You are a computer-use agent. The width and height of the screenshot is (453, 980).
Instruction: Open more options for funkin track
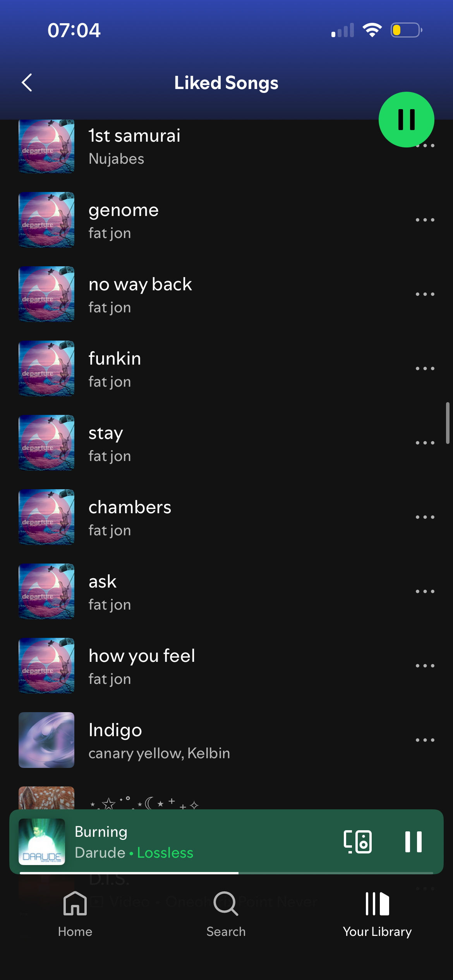pos(425,368)
